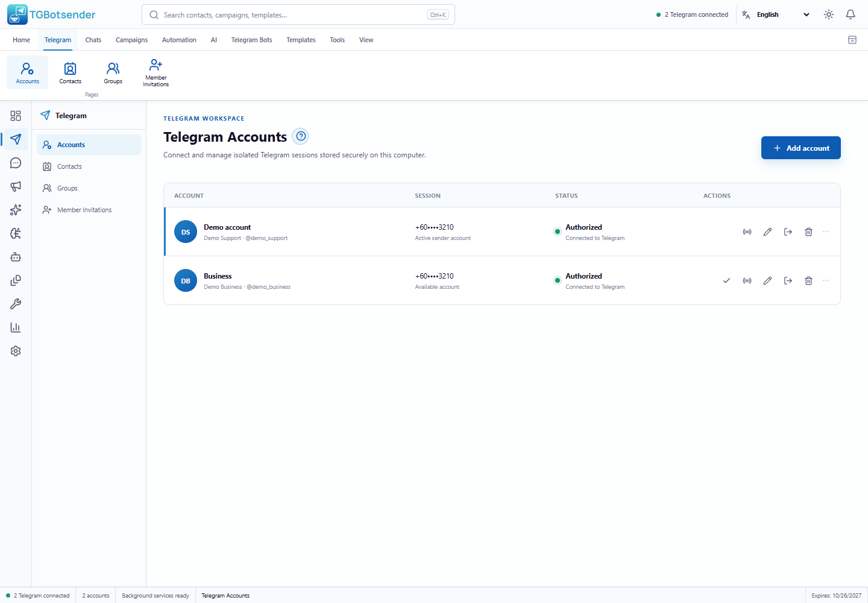Open the Contacts ribbon page icon
This screenshot has height=603, width=868.
click(x=71, y=72)
